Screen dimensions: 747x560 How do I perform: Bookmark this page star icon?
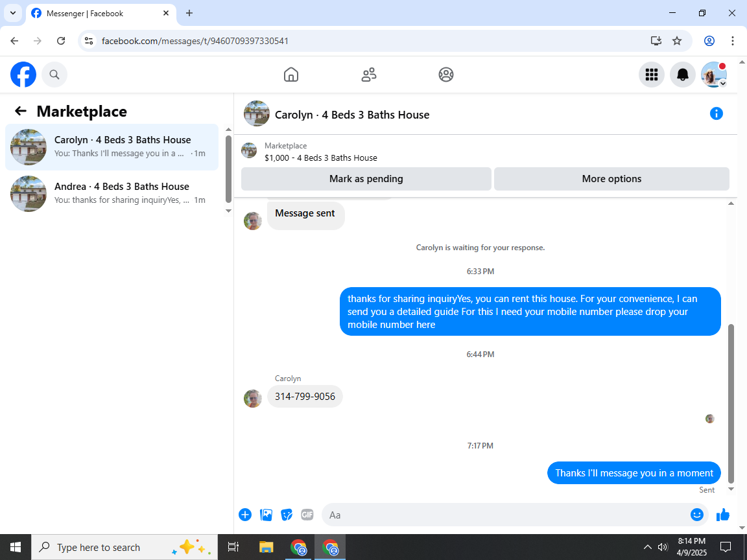click(677, 41)
